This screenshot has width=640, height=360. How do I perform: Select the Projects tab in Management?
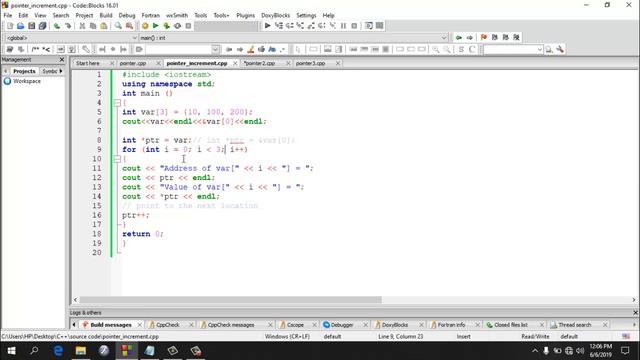(24, 71)
